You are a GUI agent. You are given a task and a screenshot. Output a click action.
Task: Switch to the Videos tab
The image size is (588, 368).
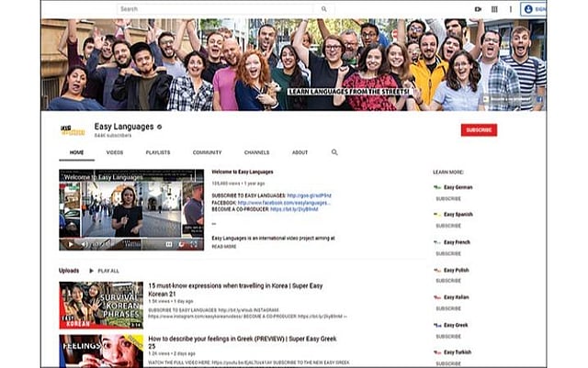pos(115,152)
